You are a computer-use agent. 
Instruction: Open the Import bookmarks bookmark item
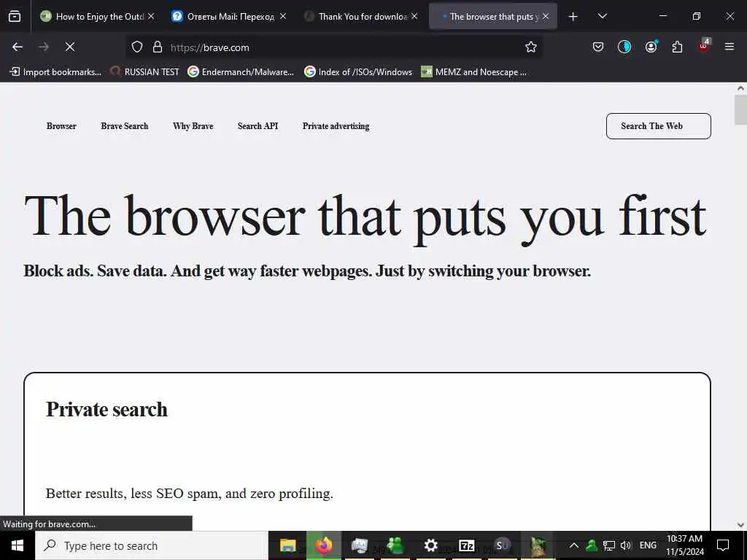click(55, 72)
